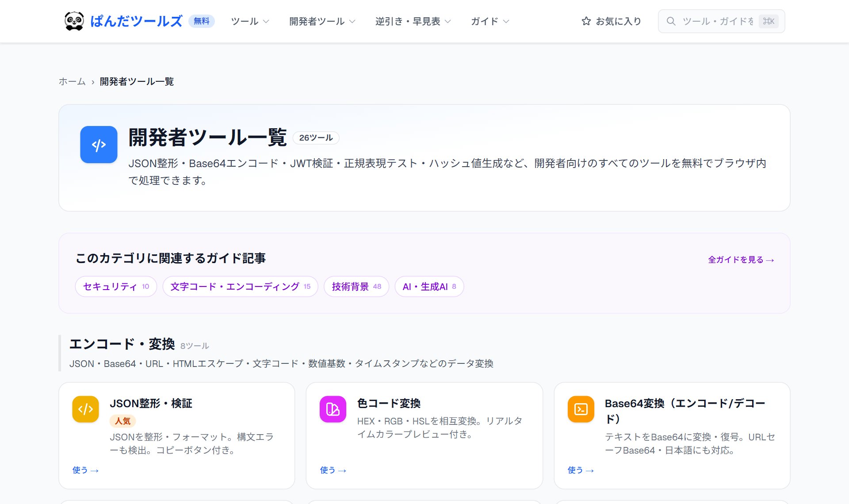
Task: Click the エンコード・変換 section heading
Action: point(122,344)
